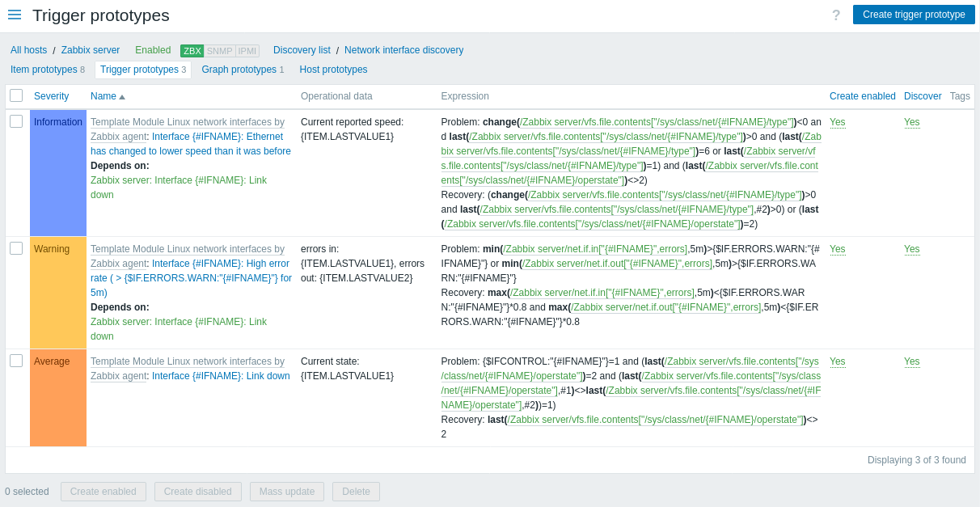
Task: Click the greyed Mass update button
Action: [x=287, y=492]
